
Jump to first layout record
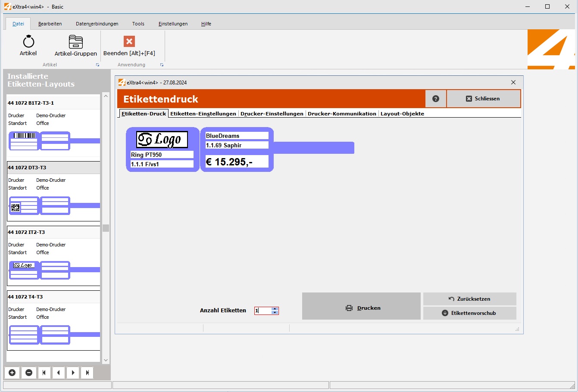(44, 373)
